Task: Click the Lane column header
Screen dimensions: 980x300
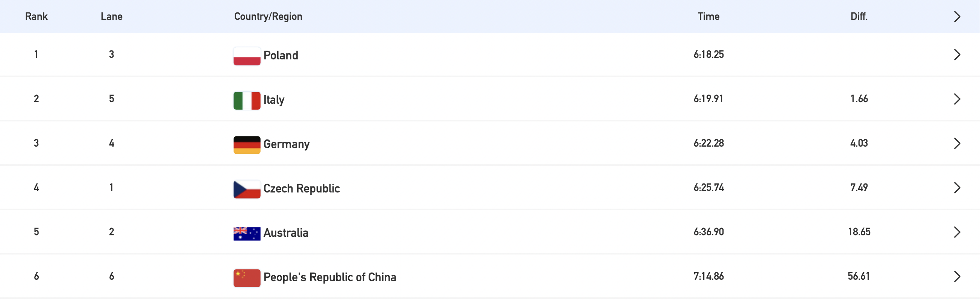Action: (111, 16)
